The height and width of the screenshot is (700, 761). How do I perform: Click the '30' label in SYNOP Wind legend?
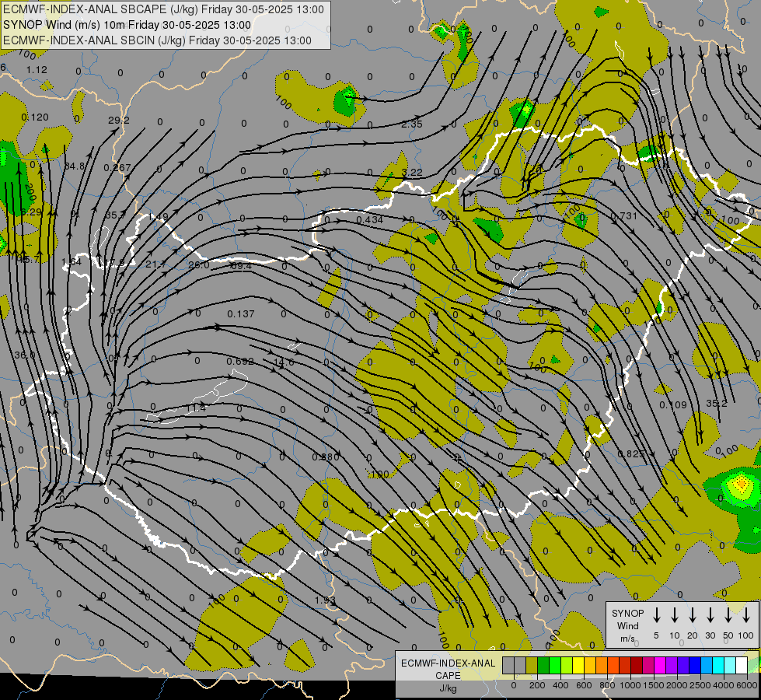tap(710, 635)
